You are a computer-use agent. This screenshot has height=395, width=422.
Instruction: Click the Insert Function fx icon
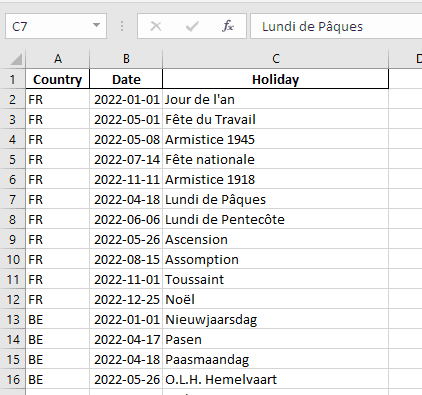pyautogui.click(x=228, y=26)
